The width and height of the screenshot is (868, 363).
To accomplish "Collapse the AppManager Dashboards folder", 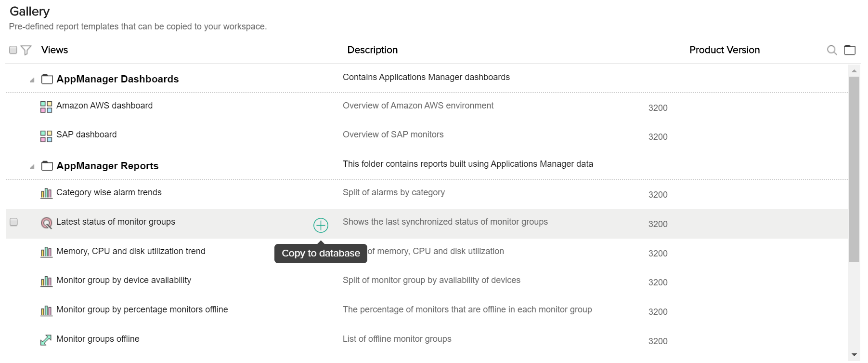I will point(32,80).
